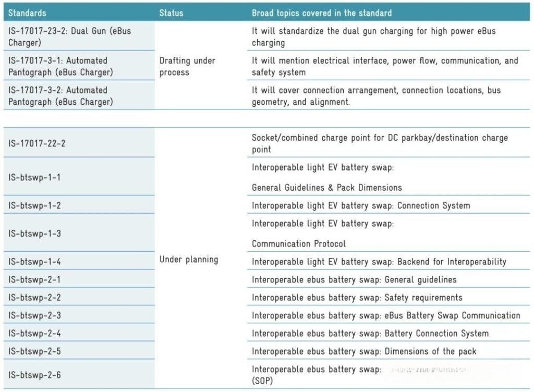Image resolution: width=534 pixels, height=392 pixels.
Task: Click the IS-btswp-2-6 standard cell
Action: 34,375
